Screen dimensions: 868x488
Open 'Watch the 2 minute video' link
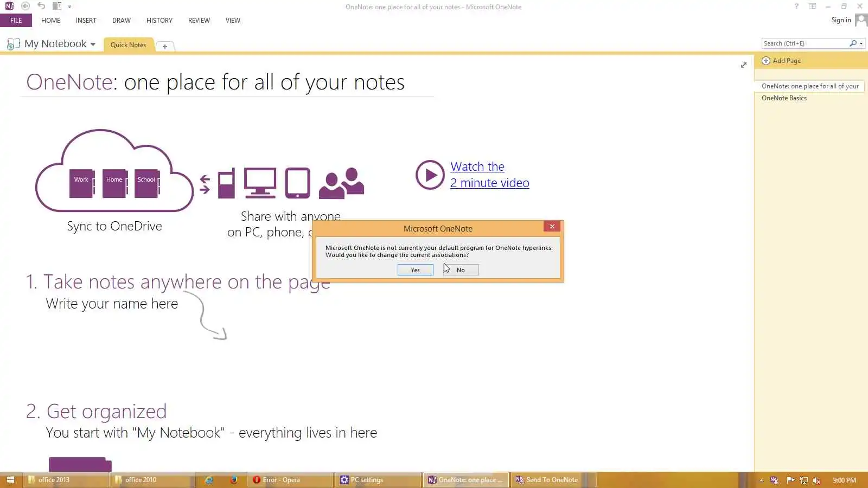pos(489,175)
